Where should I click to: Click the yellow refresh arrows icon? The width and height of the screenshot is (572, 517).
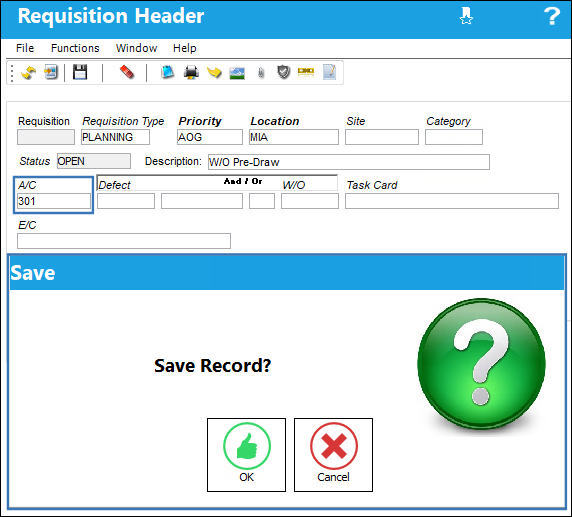tap(28, 72)
